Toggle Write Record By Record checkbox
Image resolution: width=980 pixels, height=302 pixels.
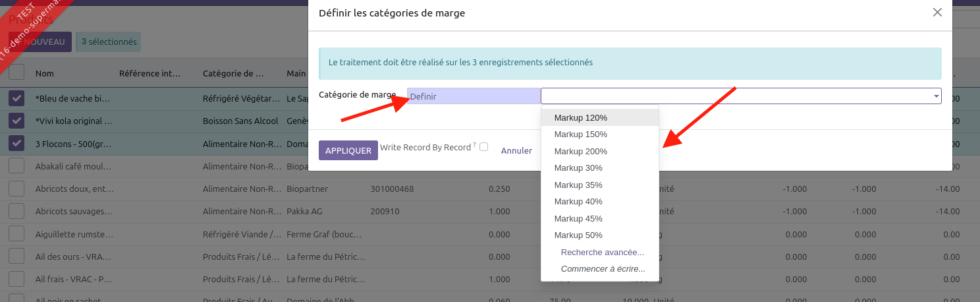click(483, 147)
